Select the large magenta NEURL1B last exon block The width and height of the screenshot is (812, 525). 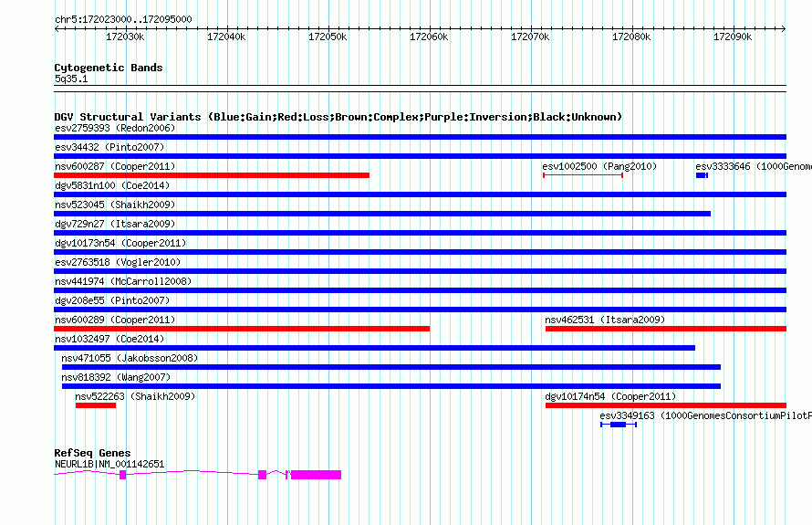point(316,475)
